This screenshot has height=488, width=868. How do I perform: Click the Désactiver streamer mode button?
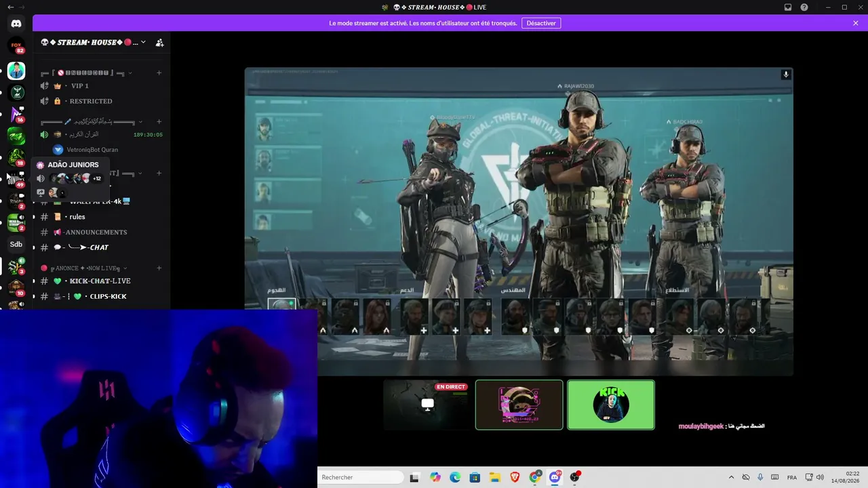coord(541,23)
